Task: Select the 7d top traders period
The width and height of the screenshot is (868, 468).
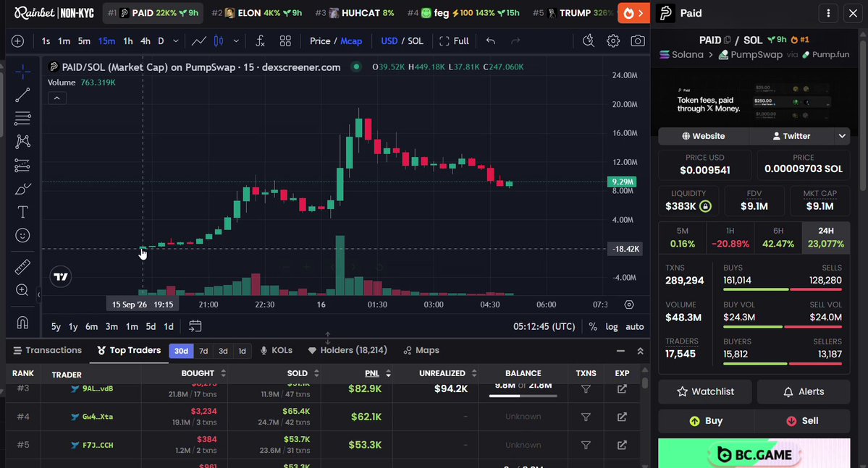Action: coord(203,351)
